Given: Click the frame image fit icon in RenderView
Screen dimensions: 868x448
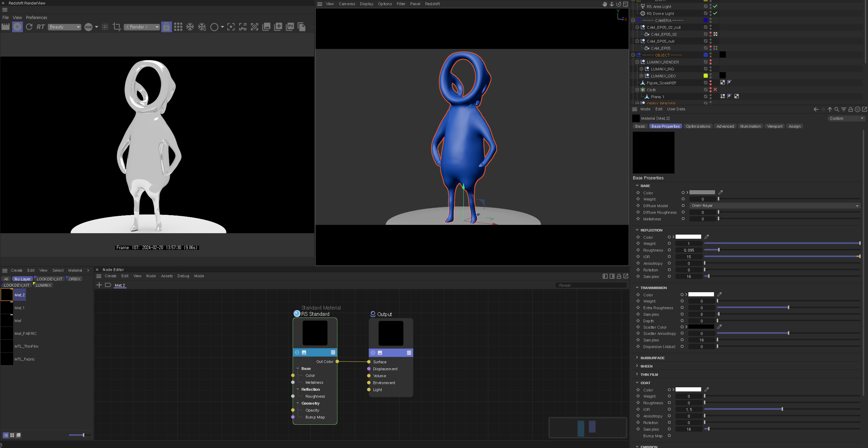Looking at the screenshot, I should click(x=243, y=27).
